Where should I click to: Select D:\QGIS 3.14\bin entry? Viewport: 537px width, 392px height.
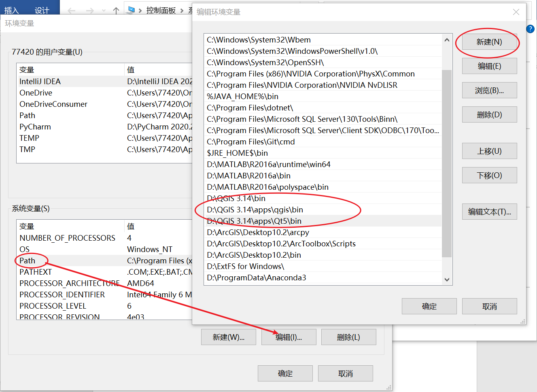[323, 198]
